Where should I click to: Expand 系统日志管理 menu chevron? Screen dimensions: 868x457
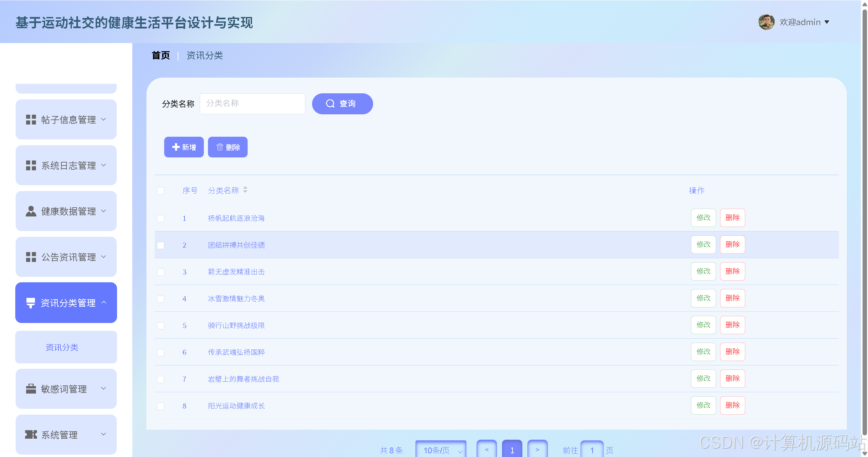coord(104,165)
